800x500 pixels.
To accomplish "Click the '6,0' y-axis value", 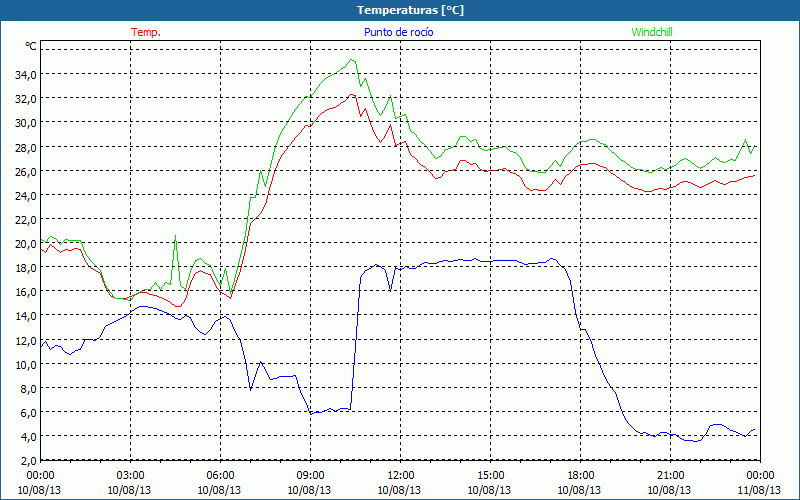I will pyautogui.click(x=28, y=412).
